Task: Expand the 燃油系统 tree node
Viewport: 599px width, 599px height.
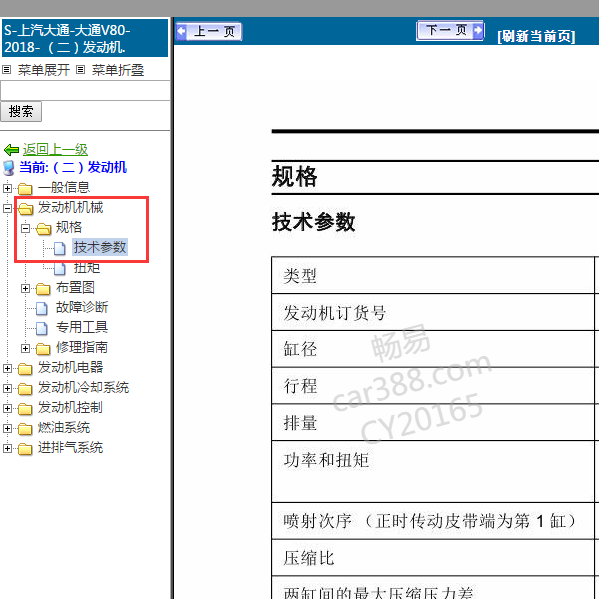Action: 7,428
